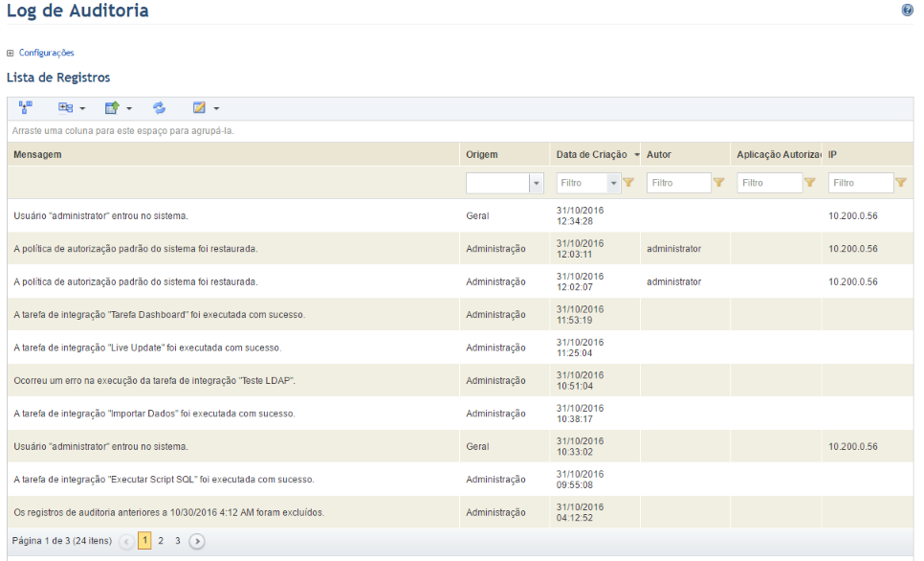Open the Data de Criação date picker arrow
Screen dimensions: 924x561
613,183
